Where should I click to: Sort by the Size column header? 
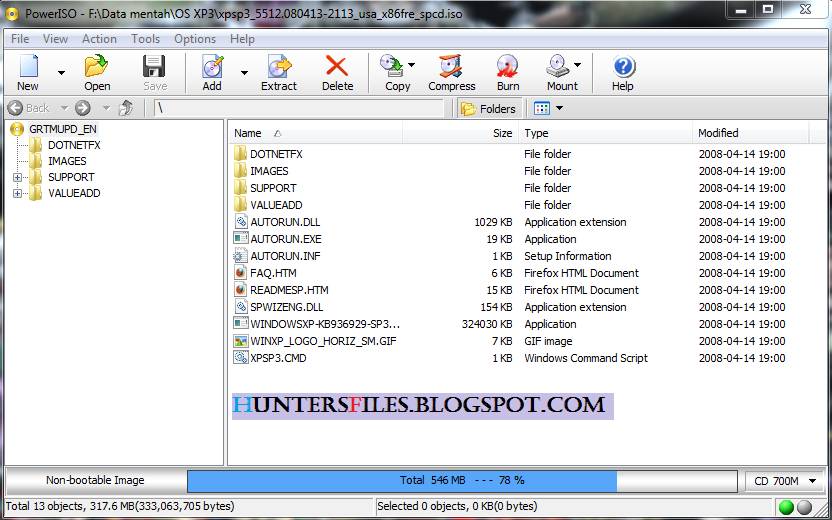[460, 133]
